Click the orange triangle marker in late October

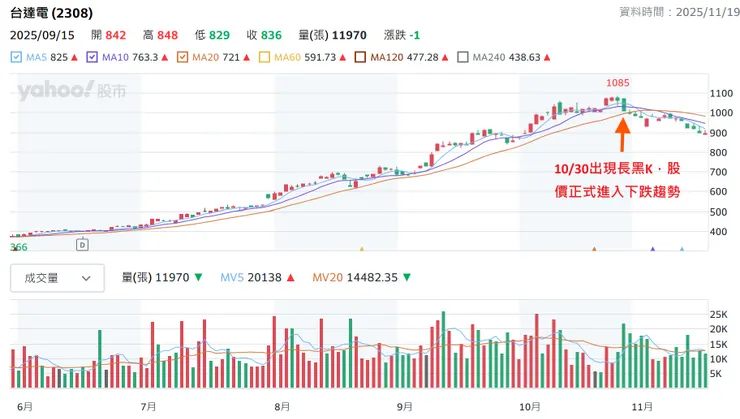[x=594, y=249]
